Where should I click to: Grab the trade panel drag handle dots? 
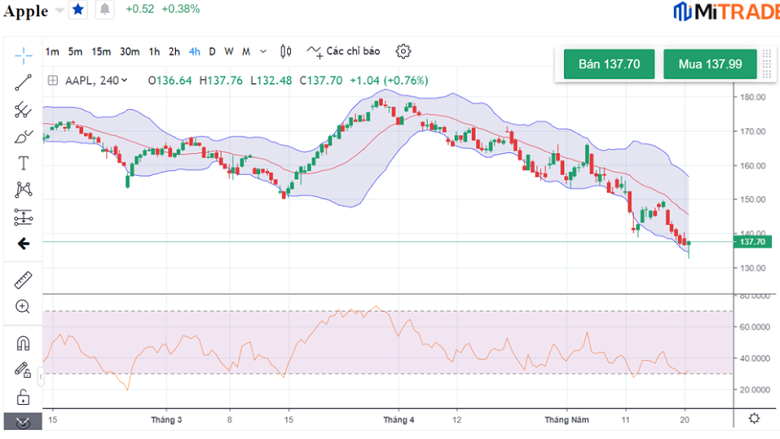pyautogui.click(x=767, y=64)
